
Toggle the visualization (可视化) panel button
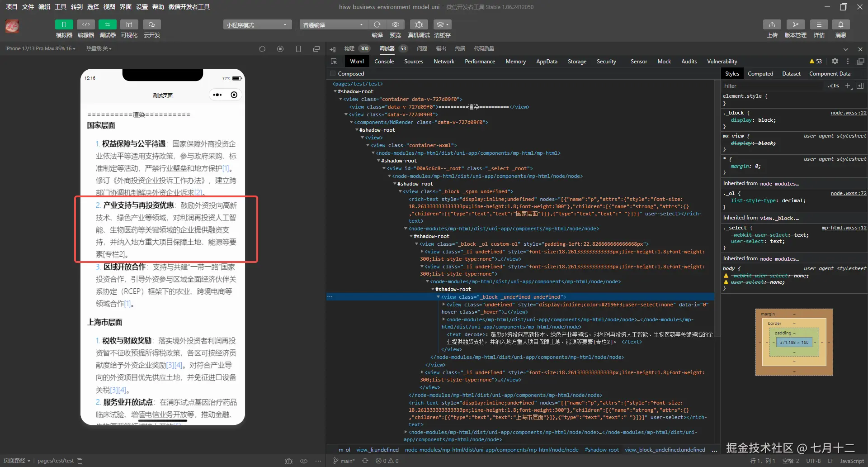(129, 24)
